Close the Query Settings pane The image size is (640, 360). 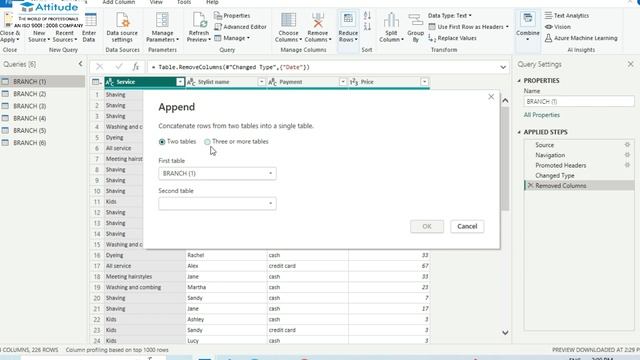(631, 64)
